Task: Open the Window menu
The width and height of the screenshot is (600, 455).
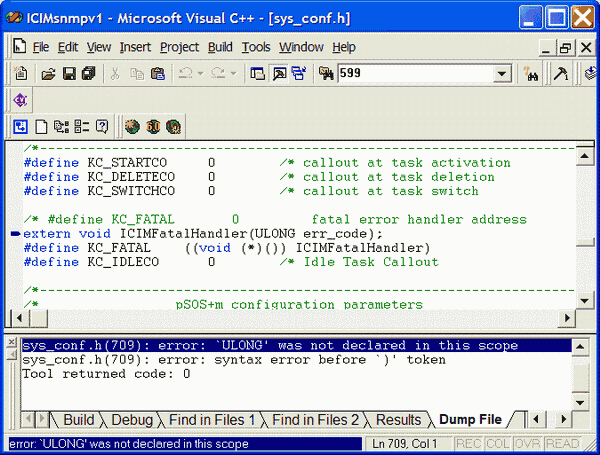Action: click(x=301, y=47)
